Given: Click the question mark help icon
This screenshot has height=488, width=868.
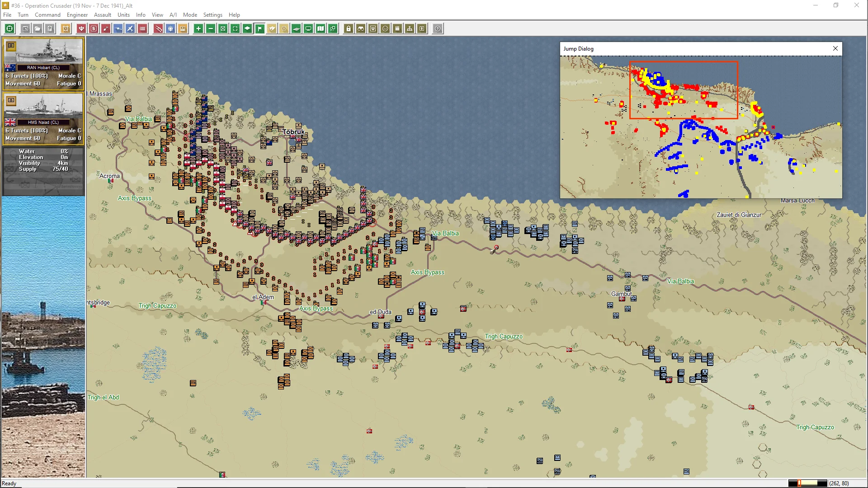Looking at the screenshot, I should point(438,29).
